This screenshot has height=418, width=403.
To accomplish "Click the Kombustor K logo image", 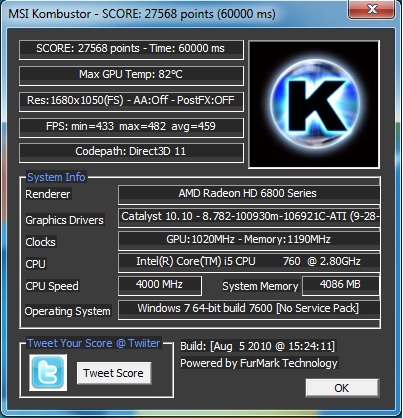I will tap(314, 104).
